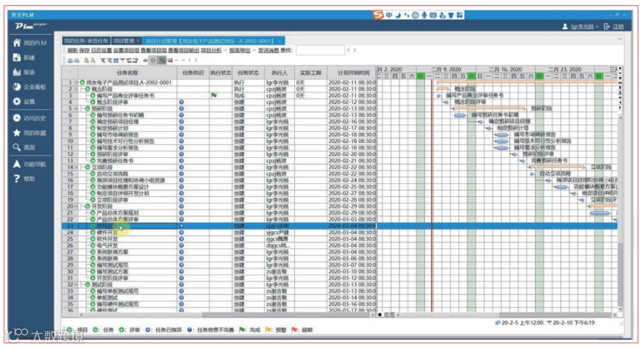Toggle the highlighted Gantt view icon

point(162,60)
